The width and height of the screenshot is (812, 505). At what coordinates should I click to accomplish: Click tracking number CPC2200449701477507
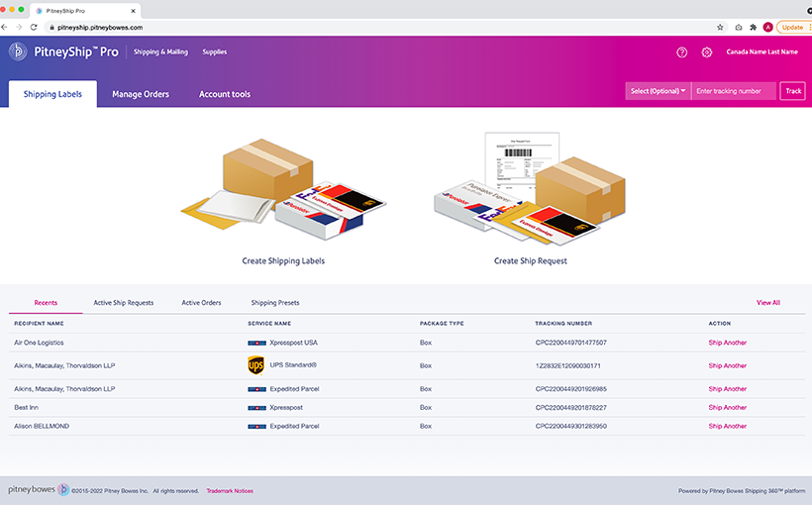point(570,343)
